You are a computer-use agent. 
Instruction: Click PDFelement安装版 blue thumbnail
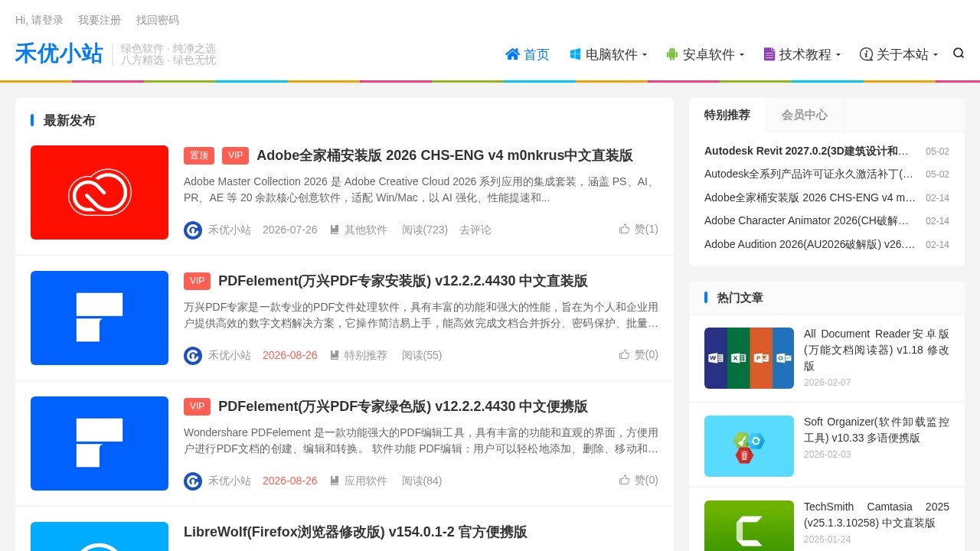[x=100, y=318]
